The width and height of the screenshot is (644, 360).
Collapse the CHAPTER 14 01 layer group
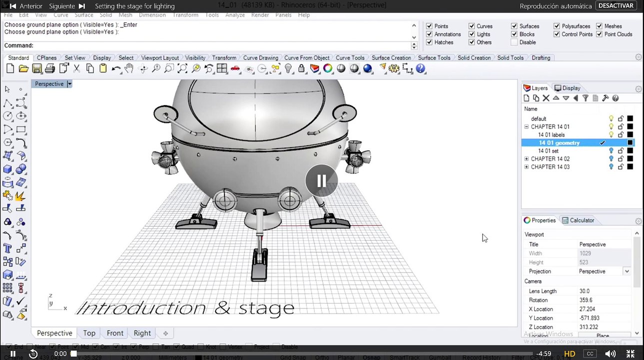pyautogui.click(x=527, y=127)
